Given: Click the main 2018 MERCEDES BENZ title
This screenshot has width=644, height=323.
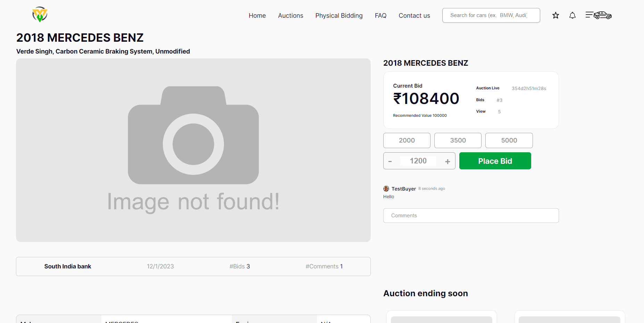Looking at the screenshot, I should 80,38.
